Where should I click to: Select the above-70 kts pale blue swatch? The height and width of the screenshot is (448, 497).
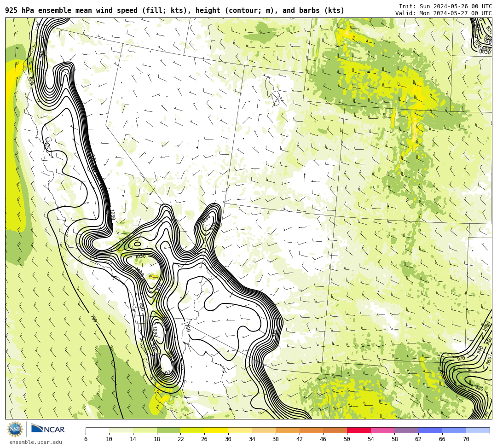coord(478,430)
